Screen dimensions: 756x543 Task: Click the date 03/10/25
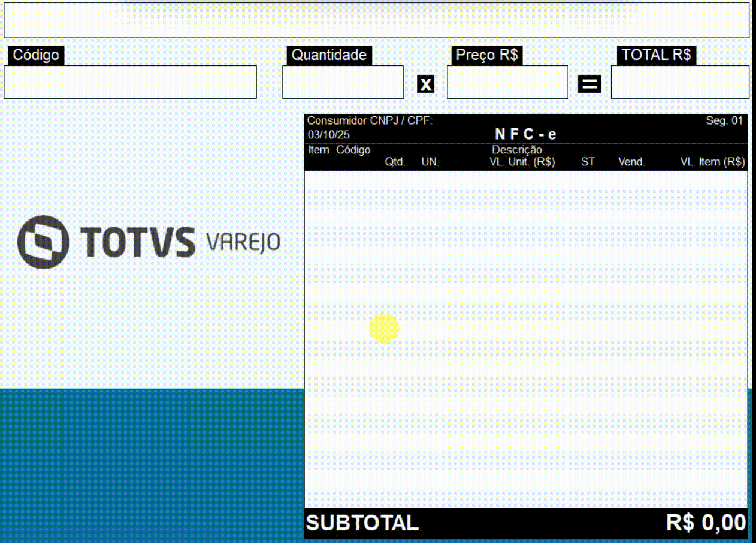click(x=328, y=135)
